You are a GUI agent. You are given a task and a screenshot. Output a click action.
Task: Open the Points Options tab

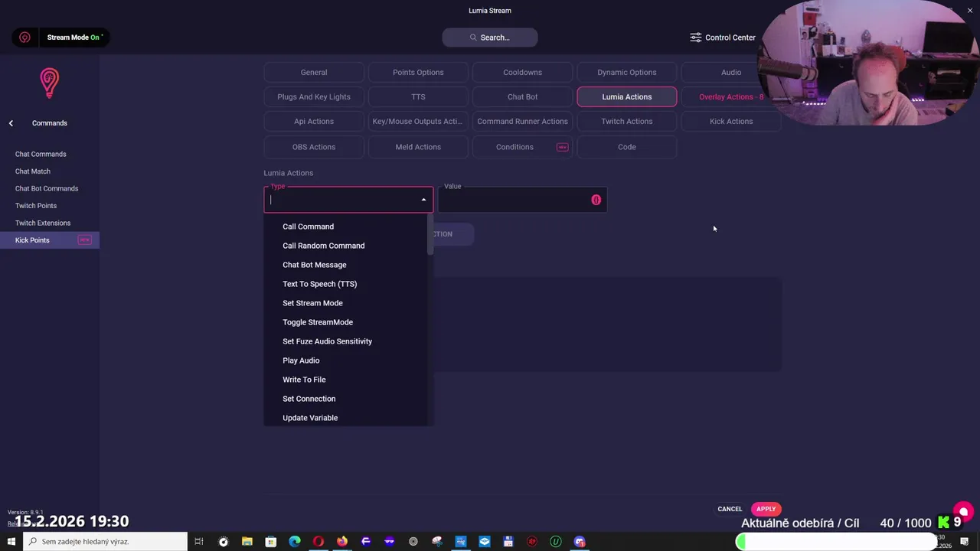click(x=418, y=72)
